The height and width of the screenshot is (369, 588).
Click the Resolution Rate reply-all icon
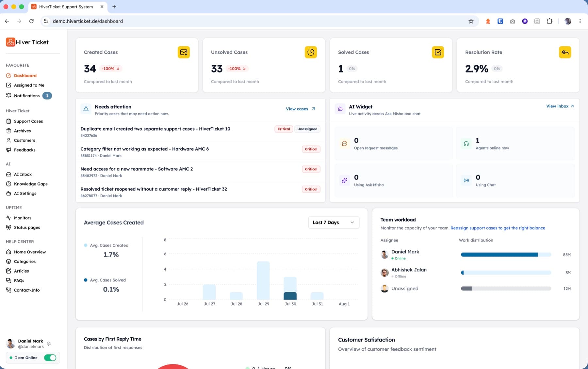[565, 52]
